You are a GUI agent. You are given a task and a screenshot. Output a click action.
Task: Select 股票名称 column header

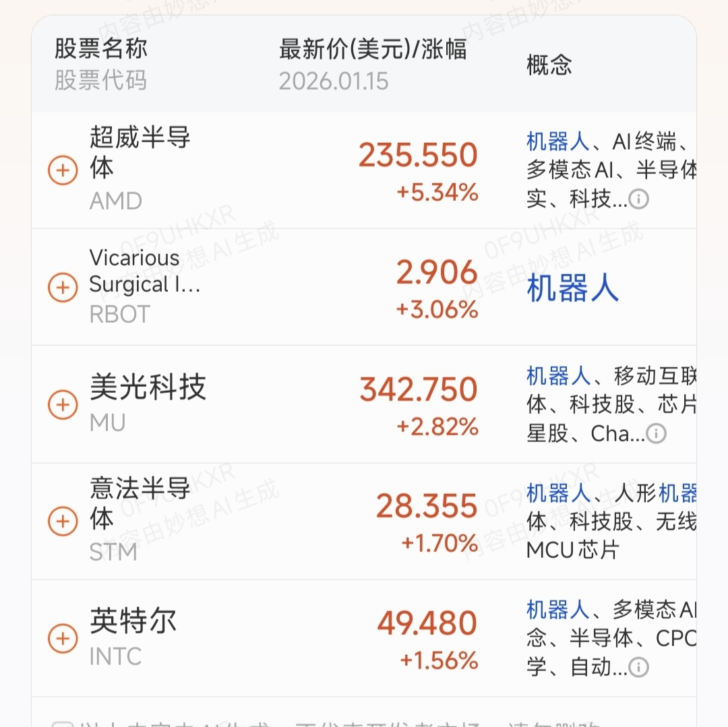pos(100,49)
